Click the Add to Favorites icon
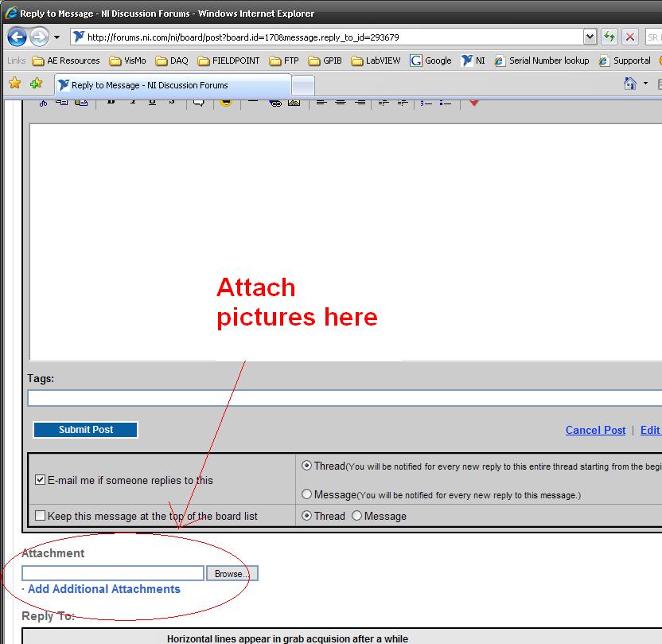Screen dimensions: 662x644 coord(36,84)
